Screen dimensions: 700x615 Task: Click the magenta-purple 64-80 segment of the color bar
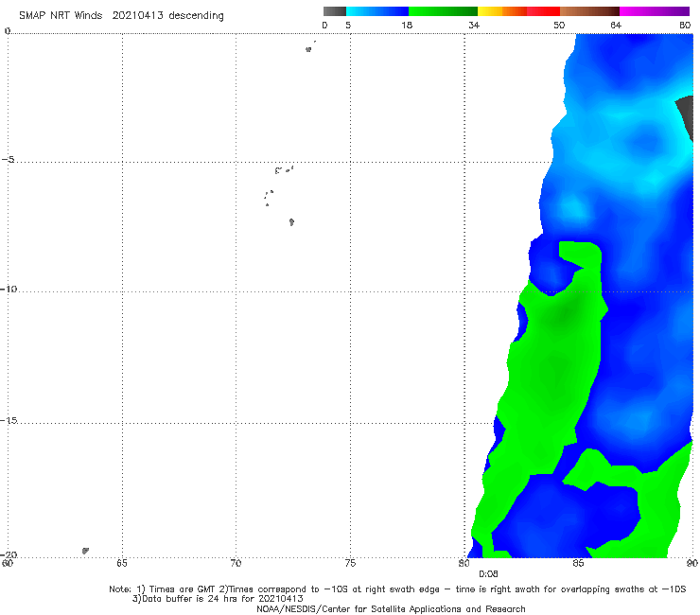pos(655,11)
